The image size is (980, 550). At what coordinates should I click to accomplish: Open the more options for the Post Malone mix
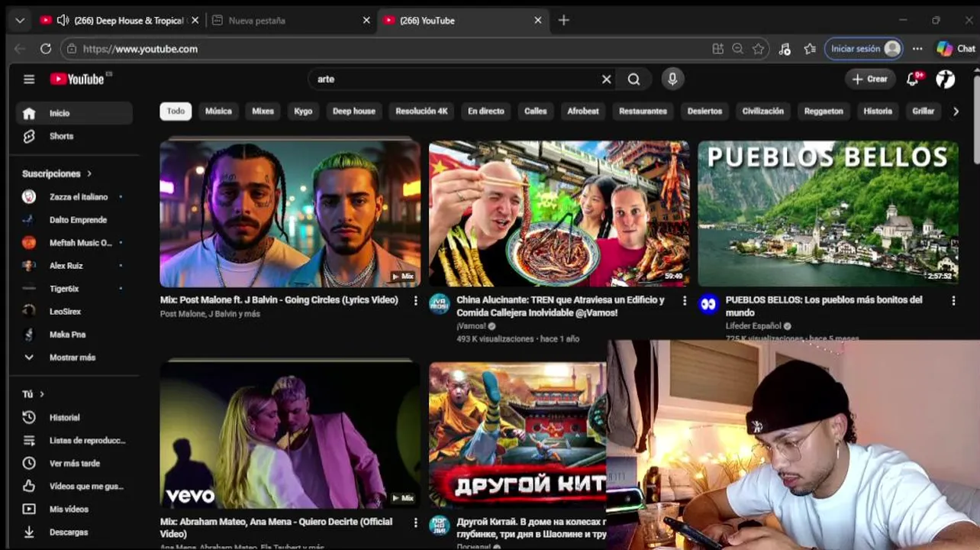click(416, 301)
